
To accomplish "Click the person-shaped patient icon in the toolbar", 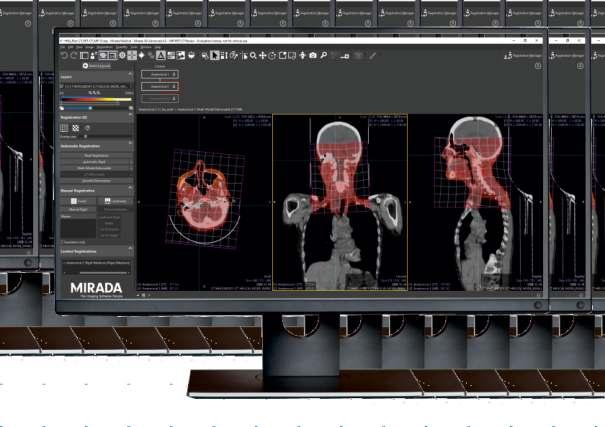I will point(93,56).
